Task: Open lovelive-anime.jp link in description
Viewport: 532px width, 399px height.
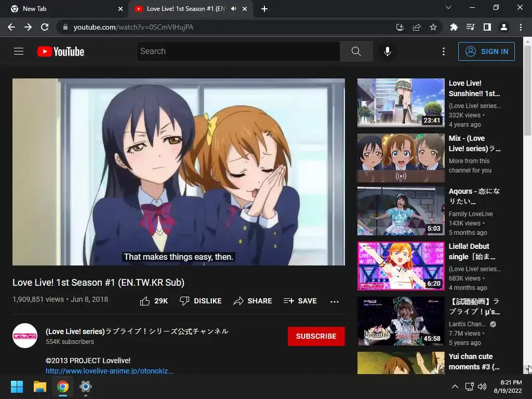Action: (x=110, y=371)
